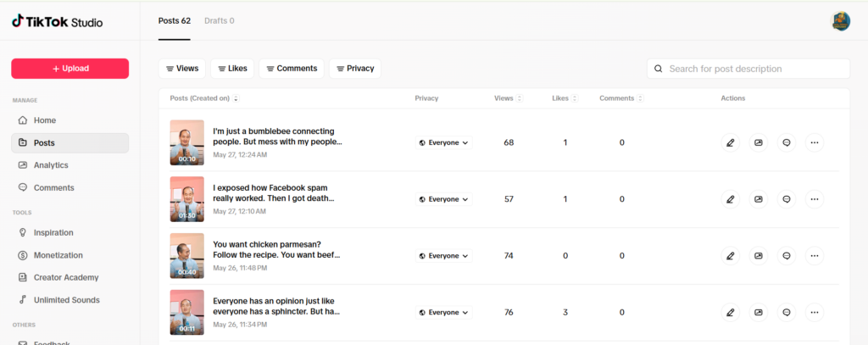868x345 pixels.
Task: Open Comments in the sidebar
Action: (70, 187)
